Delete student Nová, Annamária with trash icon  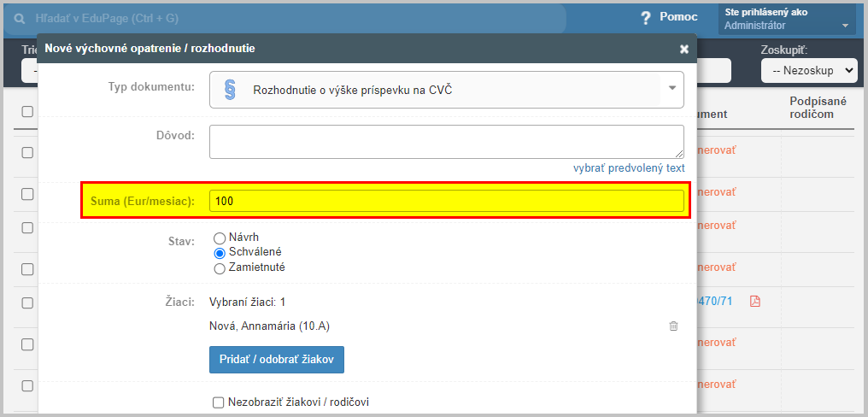[x=673, y=326]
